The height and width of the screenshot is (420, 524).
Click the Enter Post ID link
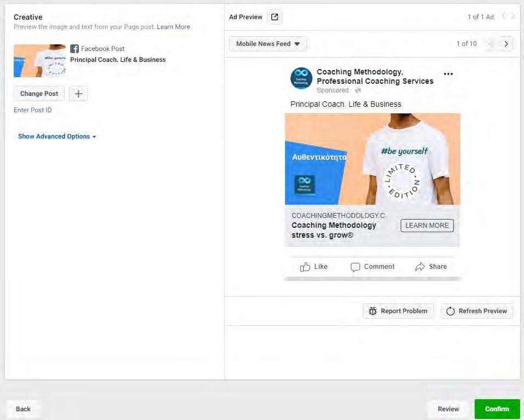[x=33, y=110]
